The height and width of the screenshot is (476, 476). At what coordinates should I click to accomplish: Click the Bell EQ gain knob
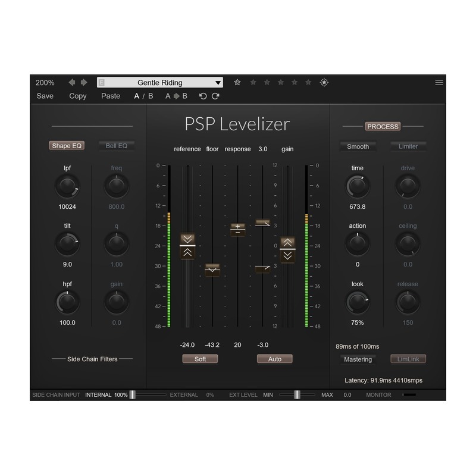pos(116,302)
